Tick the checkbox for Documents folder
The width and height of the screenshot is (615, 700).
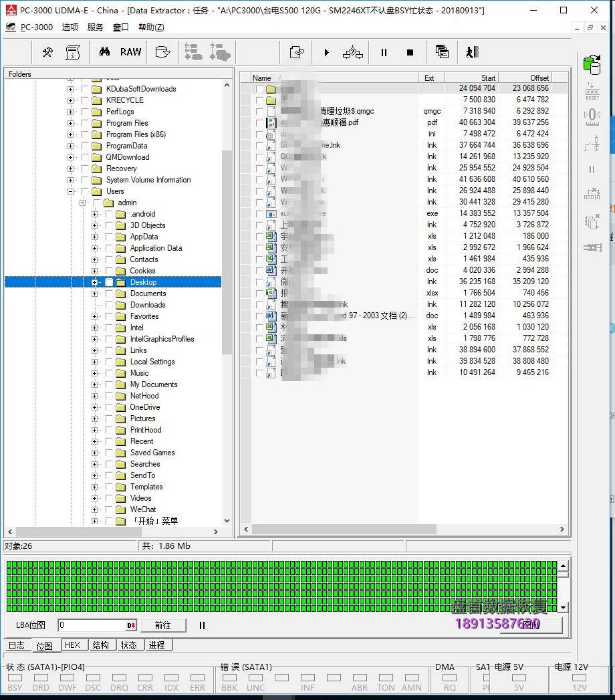[109, 294]
